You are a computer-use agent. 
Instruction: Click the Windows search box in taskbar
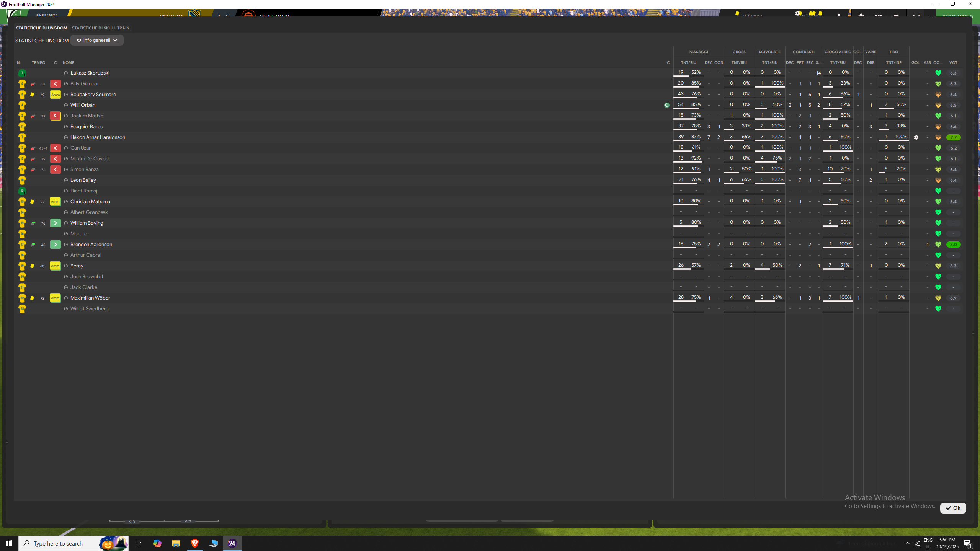coord(73,543)
